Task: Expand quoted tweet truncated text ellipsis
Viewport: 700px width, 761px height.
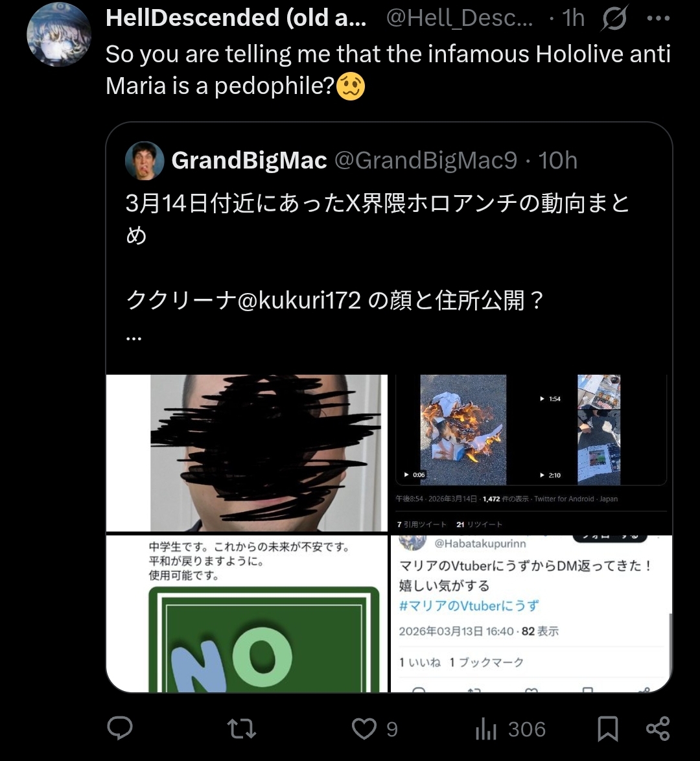Action: (134, 338)
